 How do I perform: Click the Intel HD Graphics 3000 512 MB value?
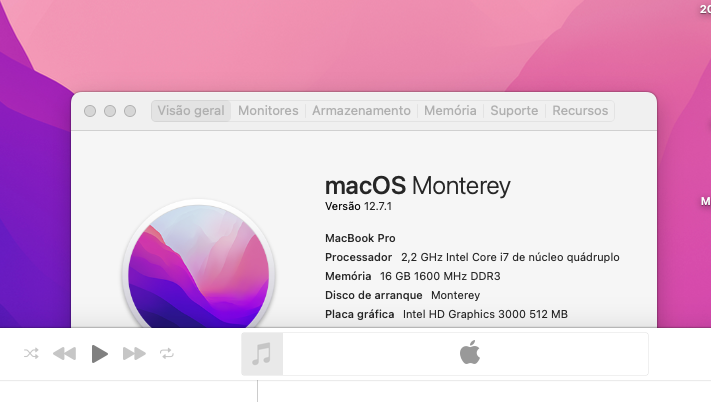pyautogui.click(x=485, y=314)
